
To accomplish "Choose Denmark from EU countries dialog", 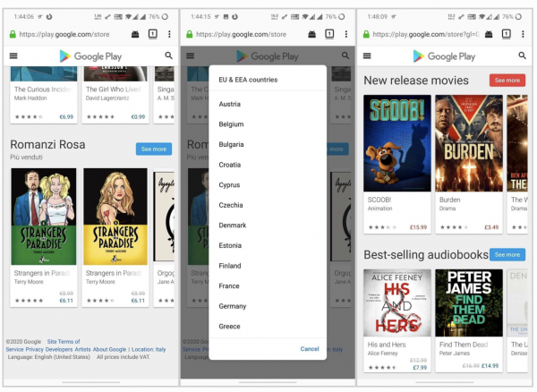I will click(268, 226).
